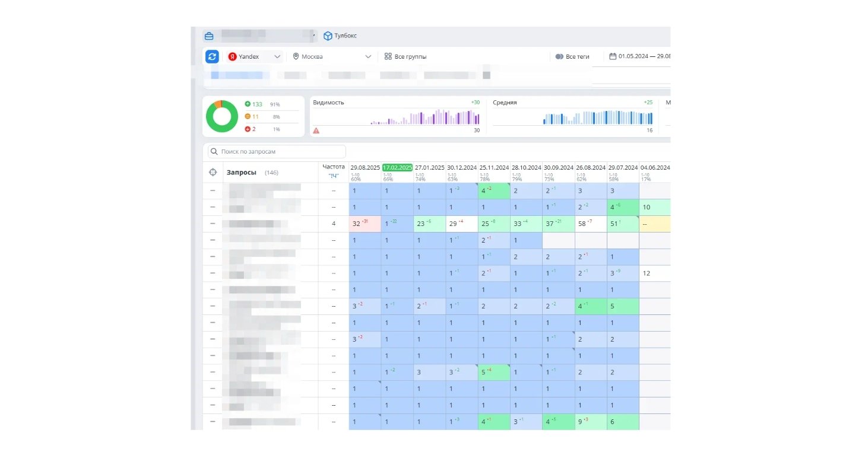Open the Yandex search engine dropdown
The image size is (868, 452).
click(x=255, y=56)
